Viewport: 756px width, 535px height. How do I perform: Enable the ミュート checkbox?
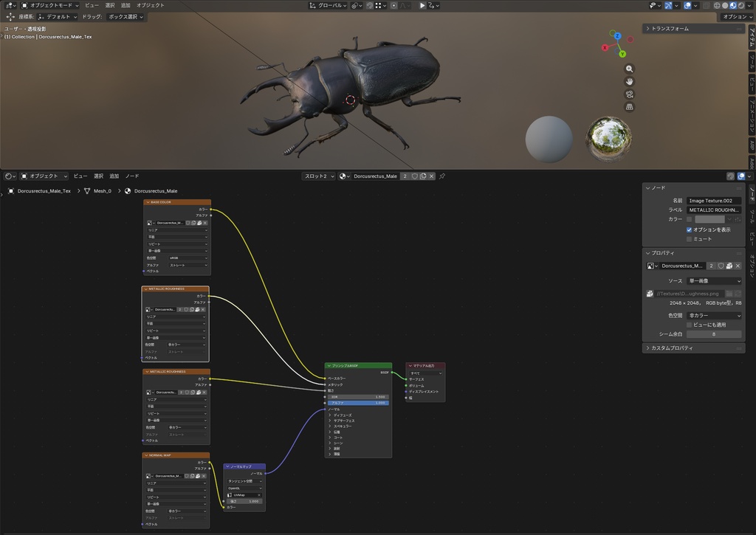(x=689, y=239)
